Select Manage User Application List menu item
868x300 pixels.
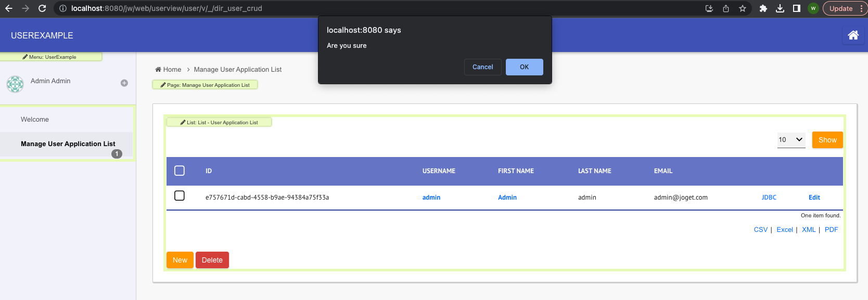pos(67,144)
